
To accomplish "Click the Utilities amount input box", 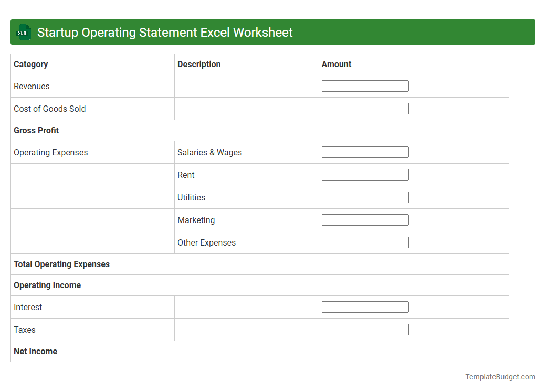I will [x=365, y=197].
